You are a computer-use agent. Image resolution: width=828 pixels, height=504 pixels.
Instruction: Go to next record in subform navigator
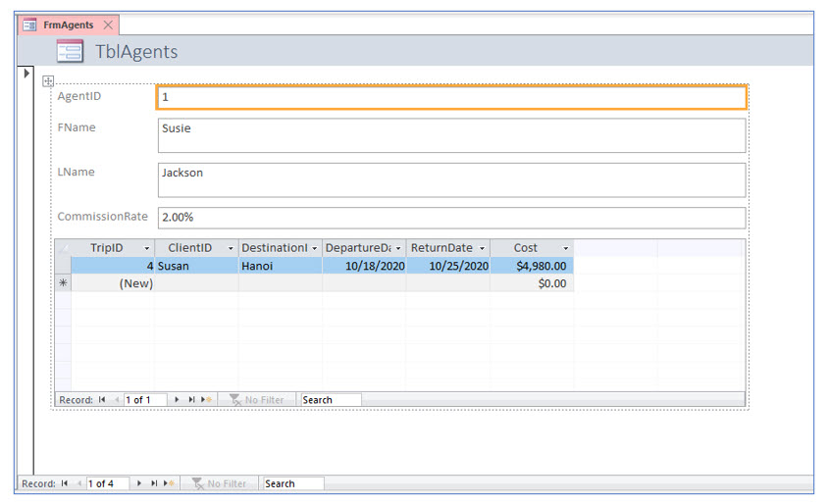[x=177, y=399]
